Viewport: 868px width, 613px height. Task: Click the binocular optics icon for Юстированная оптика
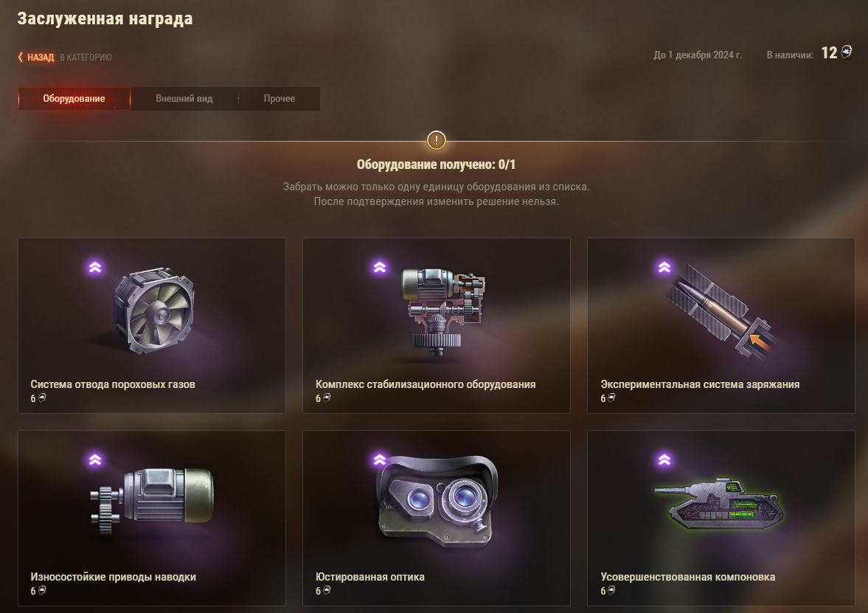(437, 501)
